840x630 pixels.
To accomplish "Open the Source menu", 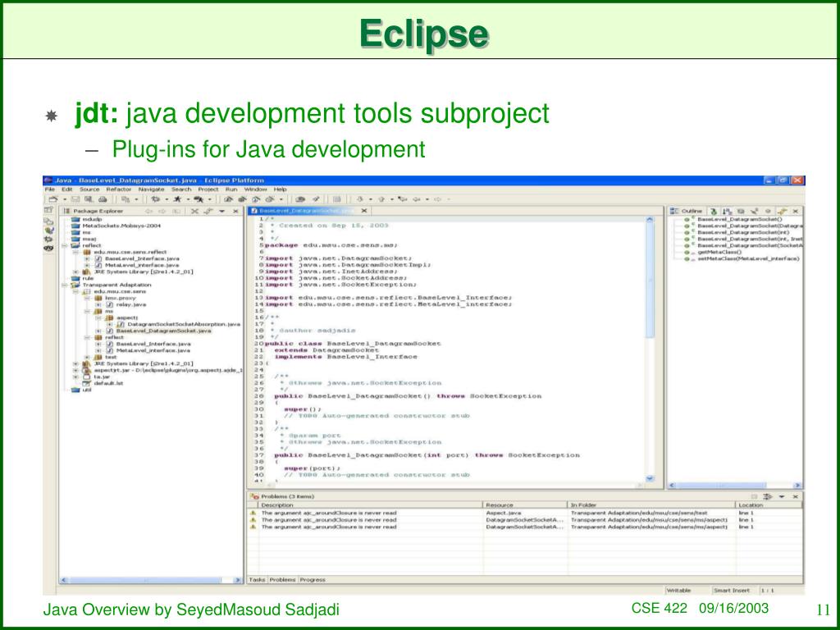I will pyautogui.click(x=89, y=189).
